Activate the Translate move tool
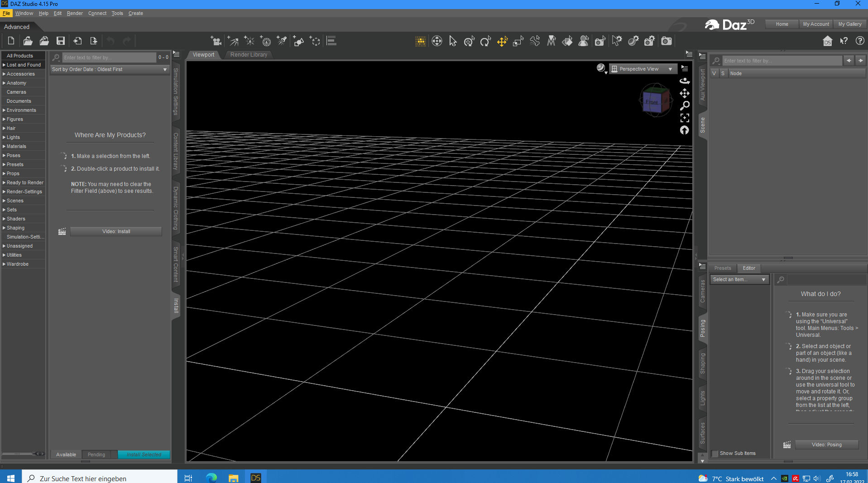This screenshot has height=483, width=868. pyautogui.click(x=502, y=41)
